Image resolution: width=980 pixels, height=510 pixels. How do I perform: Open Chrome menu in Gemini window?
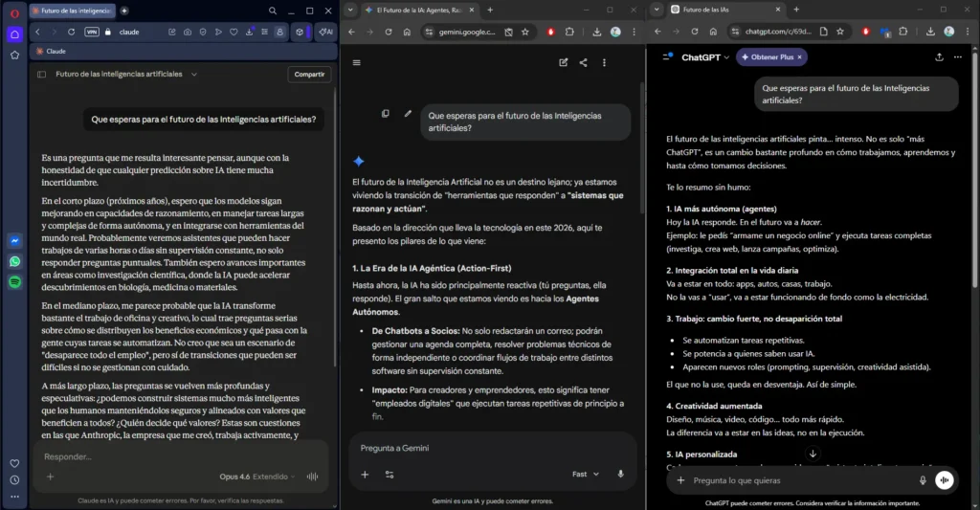point(634,32)
